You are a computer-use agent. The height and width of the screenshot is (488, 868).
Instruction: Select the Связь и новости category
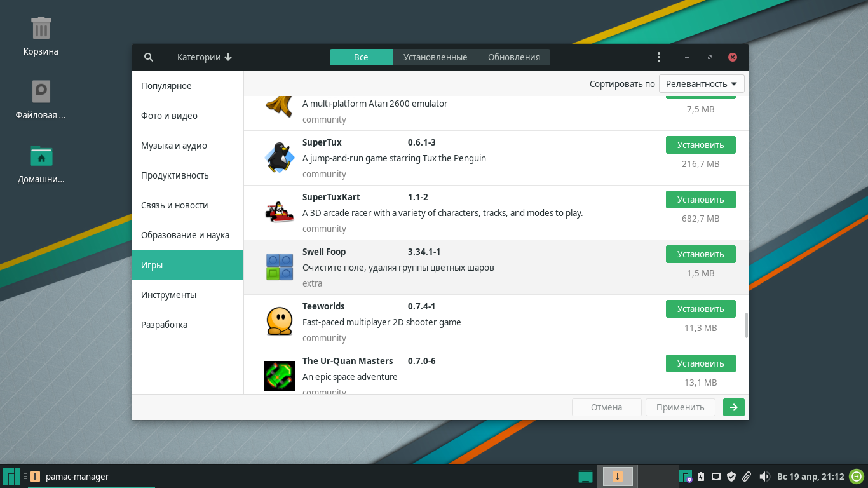click(187, 205)
